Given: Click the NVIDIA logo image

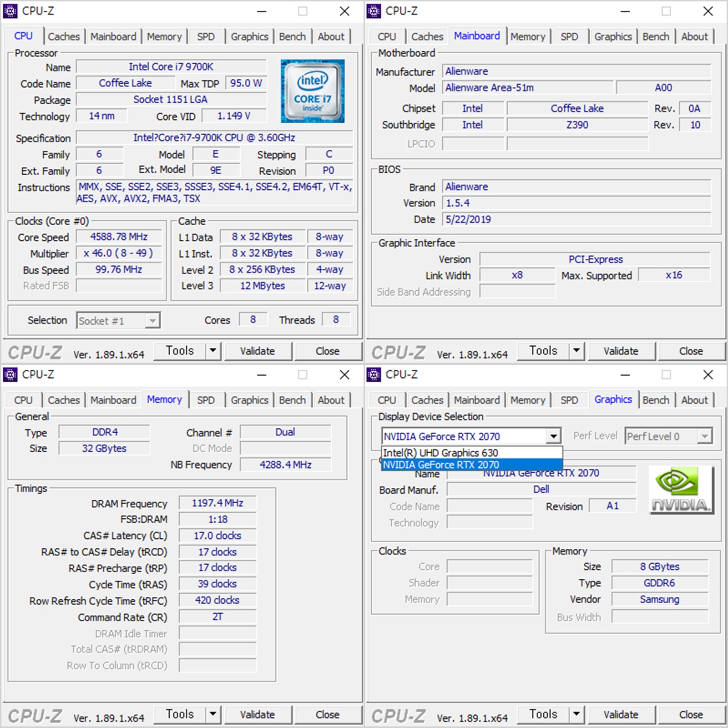Looking at the screenshot, I should pyautogui.click(x=681, y=490).
